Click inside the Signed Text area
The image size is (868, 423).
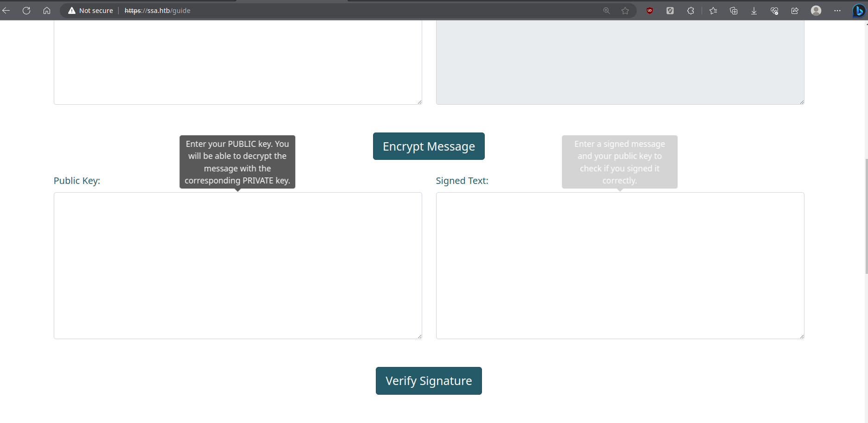pyautogui.click(x=620, y=265)
